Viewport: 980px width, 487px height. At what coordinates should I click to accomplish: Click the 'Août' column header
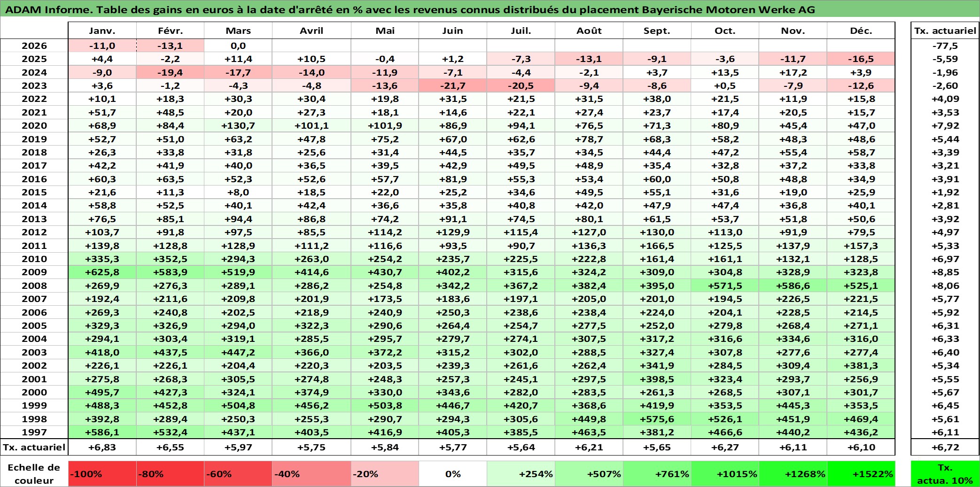[x=589, y=31]
